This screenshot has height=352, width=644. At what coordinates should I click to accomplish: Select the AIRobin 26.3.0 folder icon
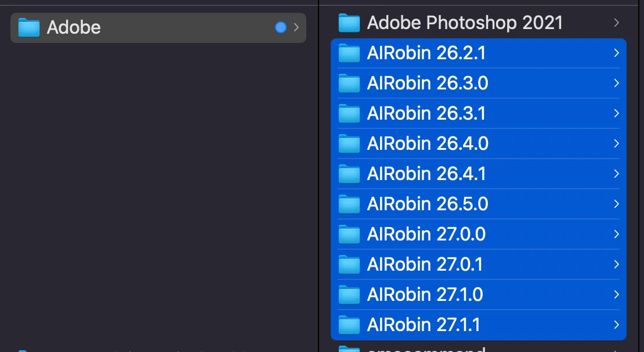[x=349, y=83]
